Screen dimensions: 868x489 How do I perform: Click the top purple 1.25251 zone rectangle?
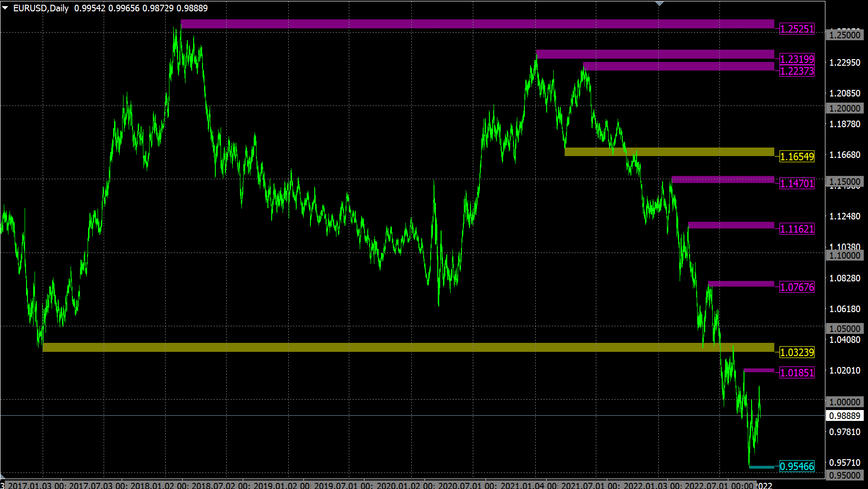[x=478, y=24]
